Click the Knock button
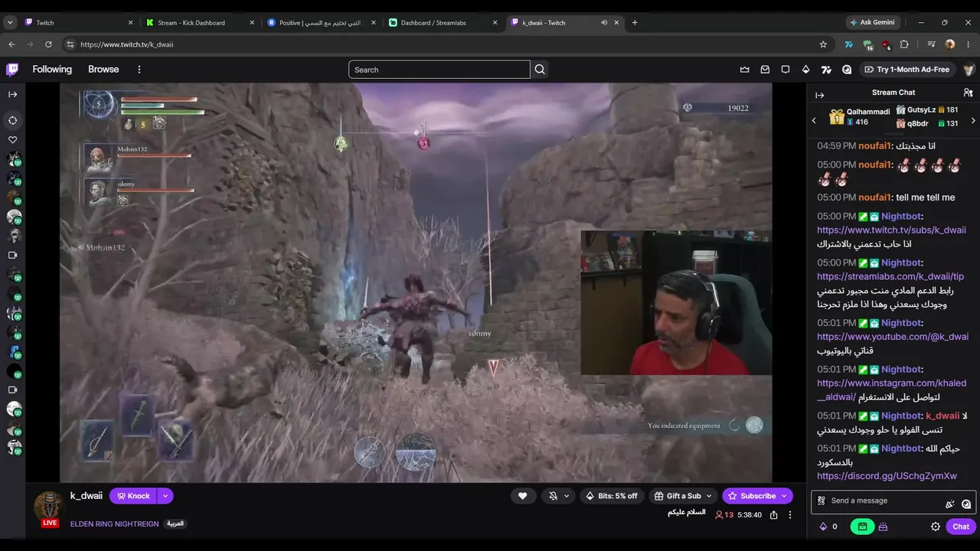 click(x=133, y=496)
